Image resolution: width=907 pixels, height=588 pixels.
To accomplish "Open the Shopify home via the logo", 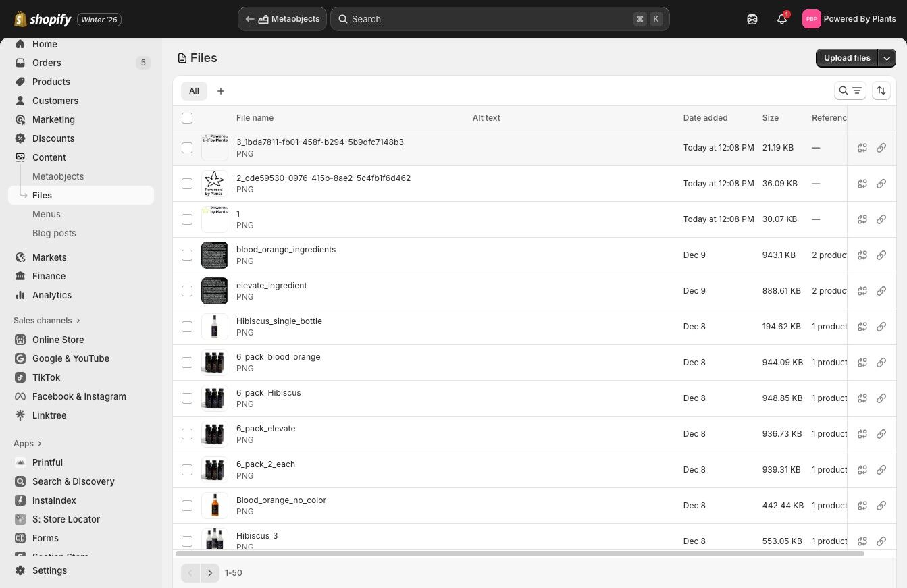I will coord(43,18).
